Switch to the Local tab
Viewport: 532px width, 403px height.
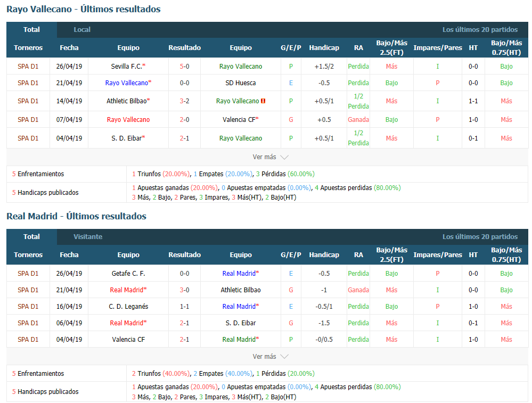click(82, 29)
